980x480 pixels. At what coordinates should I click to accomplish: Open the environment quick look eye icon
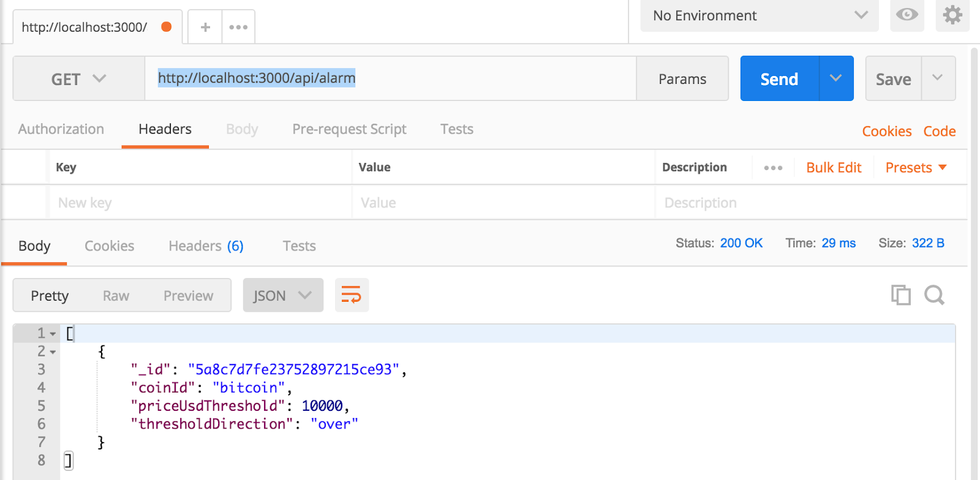pyautogui.click(x=907, y=15)
